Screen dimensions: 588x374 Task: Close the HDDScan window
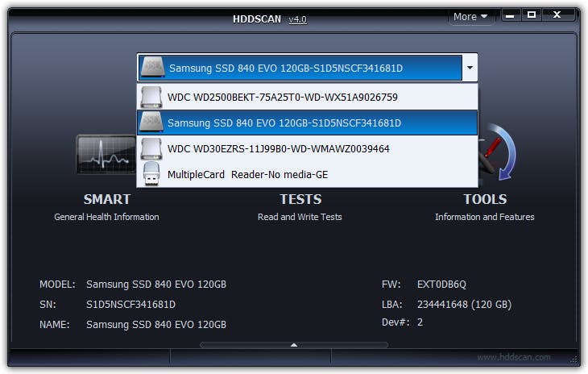(557, 15)
